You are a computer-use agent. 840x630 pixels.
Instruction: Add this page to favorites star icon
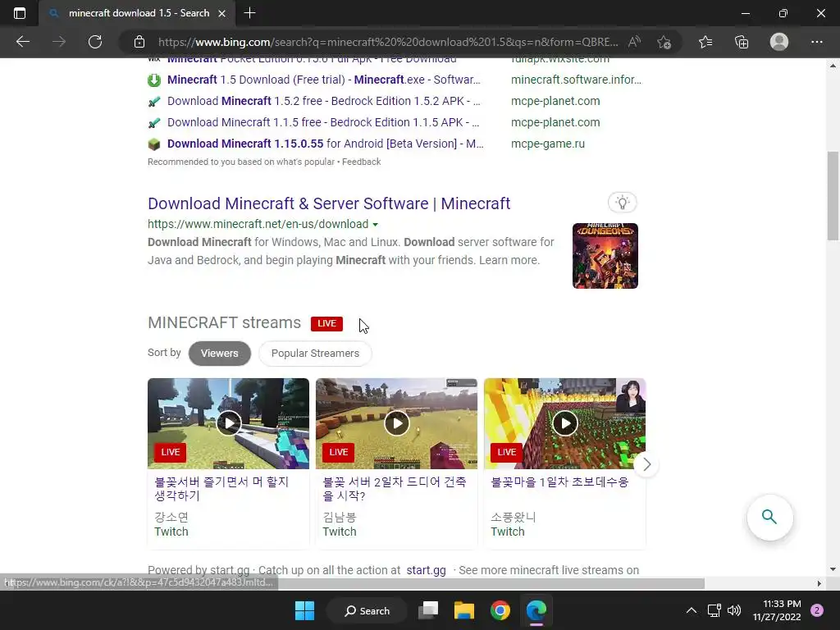click(x=664, y=42)
